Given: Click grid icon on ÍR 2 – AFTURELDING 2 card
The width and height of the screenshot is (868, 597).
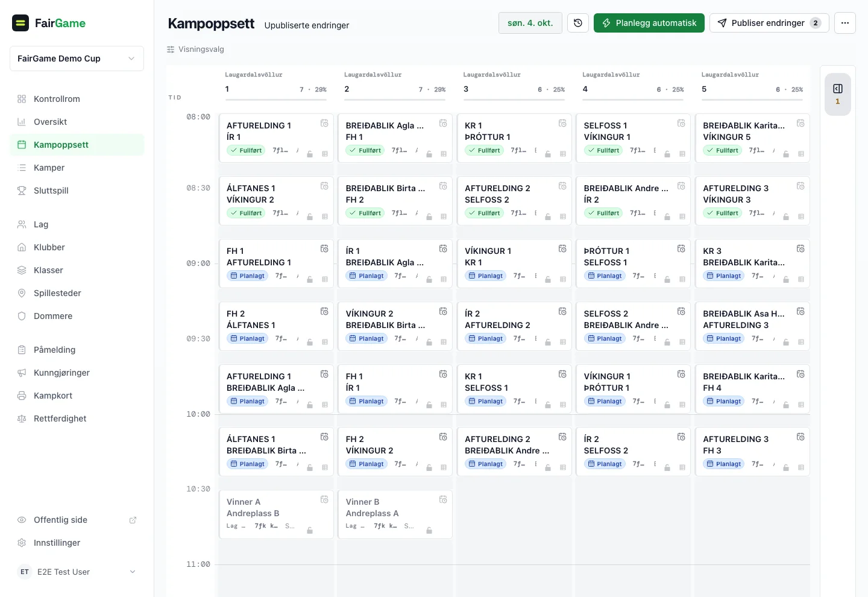Looking at the screenshot, I should [x=563, y=342].
